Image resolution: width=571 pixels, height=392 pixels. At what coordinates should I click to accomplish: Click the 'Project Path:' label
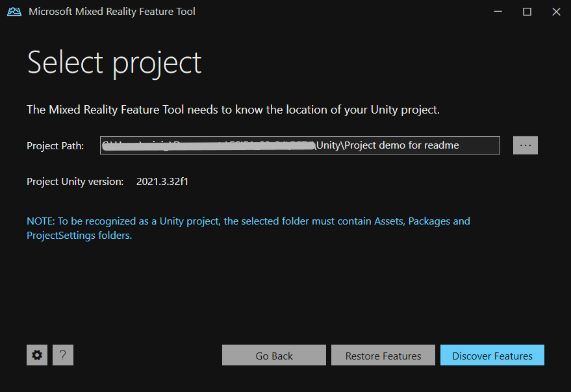click(x=55, y=145)
